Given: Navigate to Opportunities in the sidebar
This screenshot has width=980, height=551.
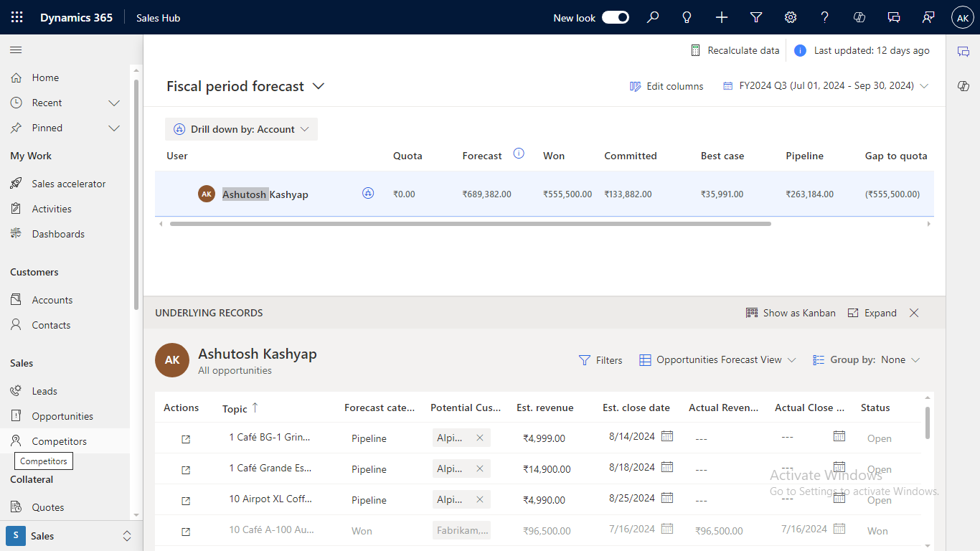Looking at the screenshot, I should 62,416.
